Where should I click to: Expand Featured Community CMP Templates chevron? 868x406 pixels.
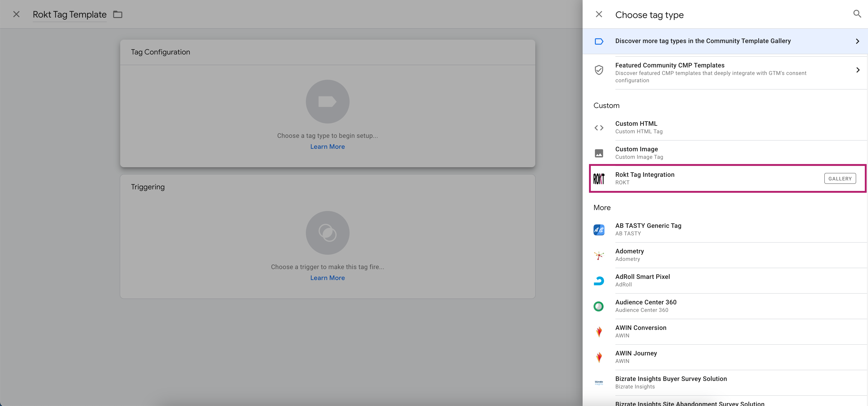858,70
